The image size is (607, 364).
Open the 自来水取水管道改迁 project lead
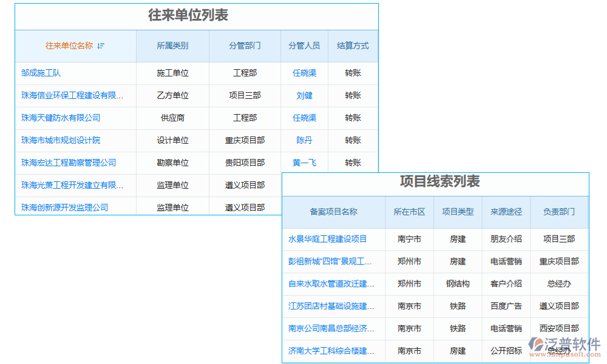[x=332, y=284]
